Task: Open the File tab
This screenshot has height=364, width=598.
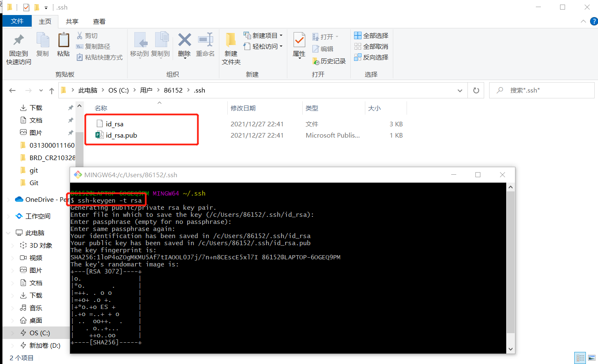Action: 17,21
